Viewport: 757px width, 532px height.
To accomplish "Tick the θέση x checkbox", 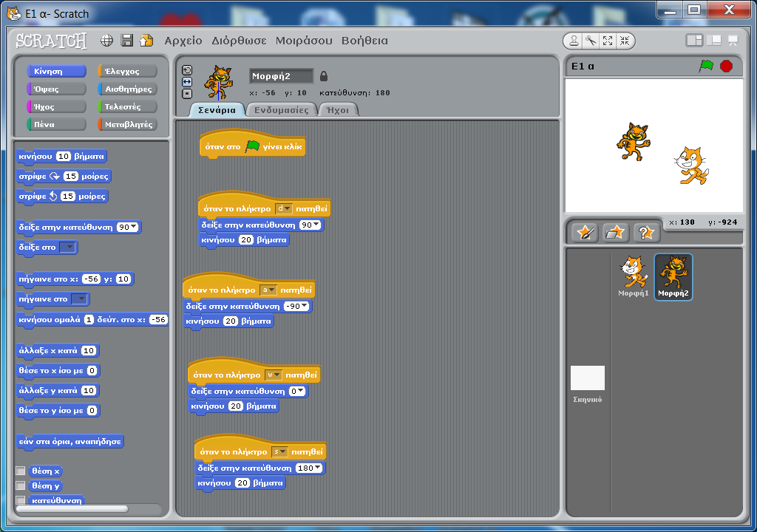I will [20, 471].
